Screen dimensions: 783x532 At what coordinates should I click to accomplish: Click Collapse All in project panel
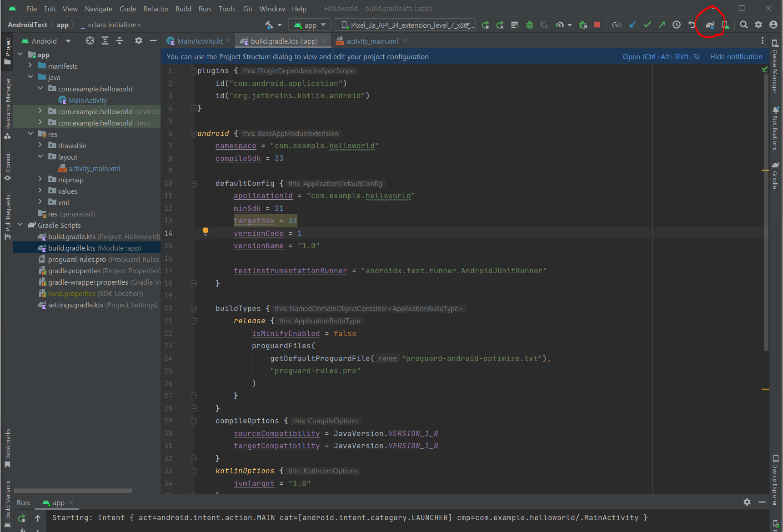coord(120,41)
